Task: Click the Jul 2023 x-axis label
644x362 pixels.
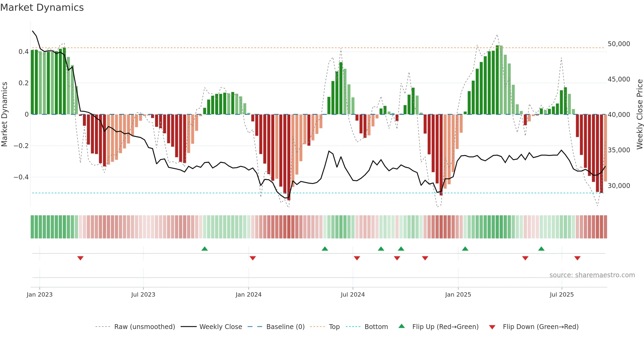Action: [143, 294]
